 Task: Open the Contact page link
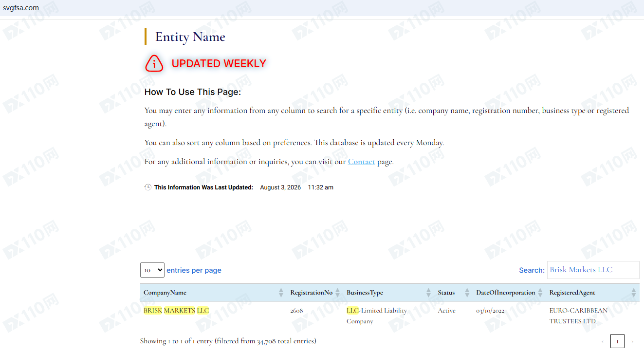(x=361, y=162)
